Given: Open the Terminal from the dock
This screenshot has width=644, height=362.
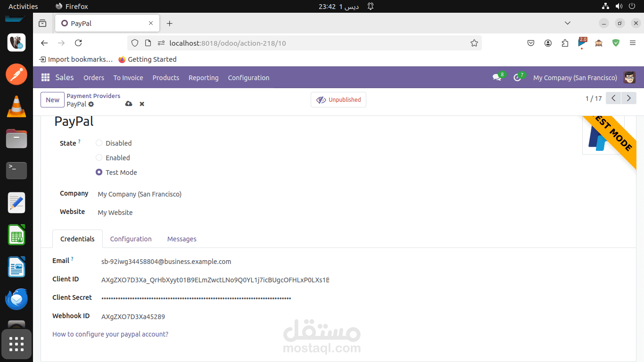Looking at the screenshot, I should (17, 170).
